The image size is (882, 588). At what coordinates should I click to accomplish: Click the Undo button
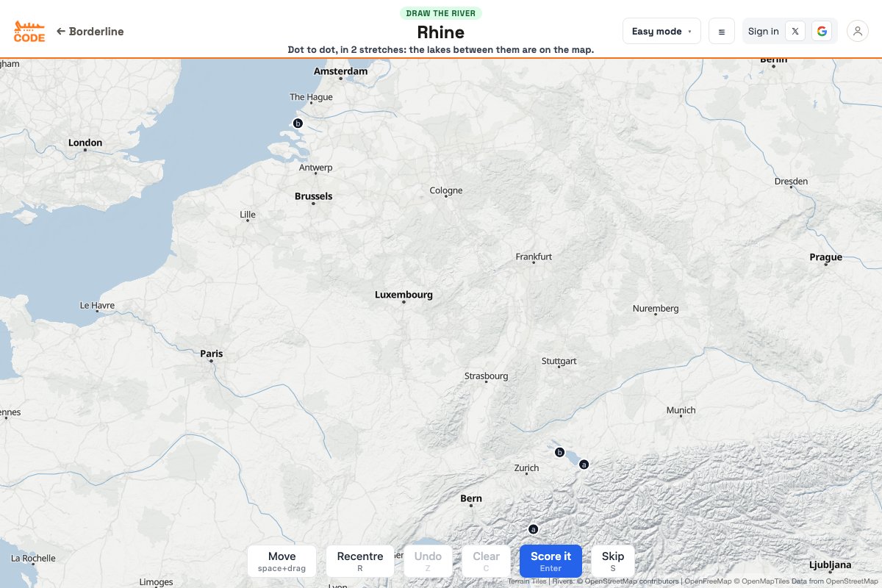coord(428,561)
